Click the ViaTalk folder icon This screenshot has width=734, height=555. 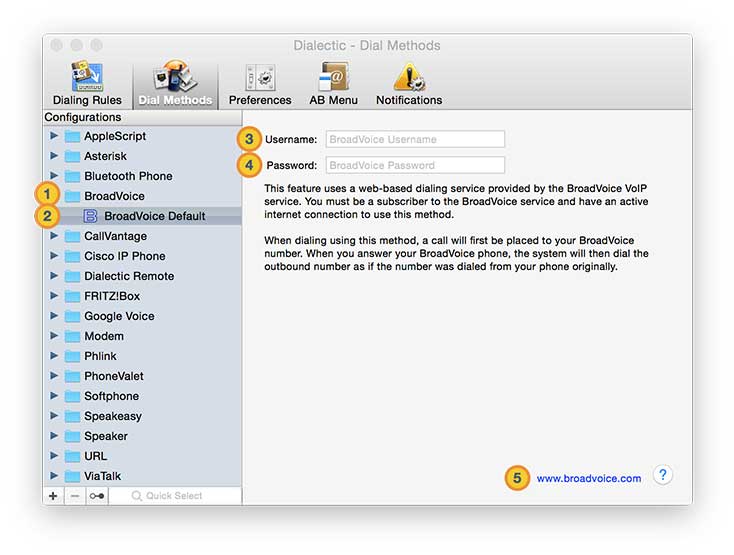(x=72, y=477)
